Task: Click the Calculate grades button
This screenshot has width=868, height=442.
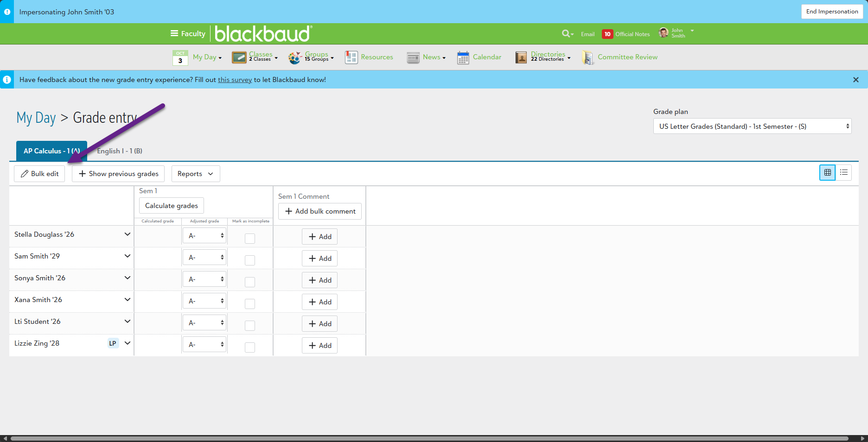Action: coord(172,206)
